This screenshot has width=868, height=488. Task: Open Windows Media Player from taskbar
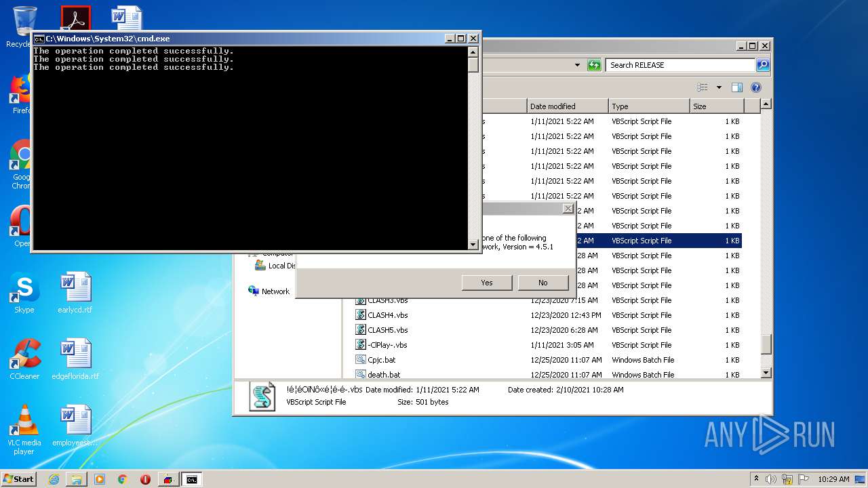coord(100,479)
